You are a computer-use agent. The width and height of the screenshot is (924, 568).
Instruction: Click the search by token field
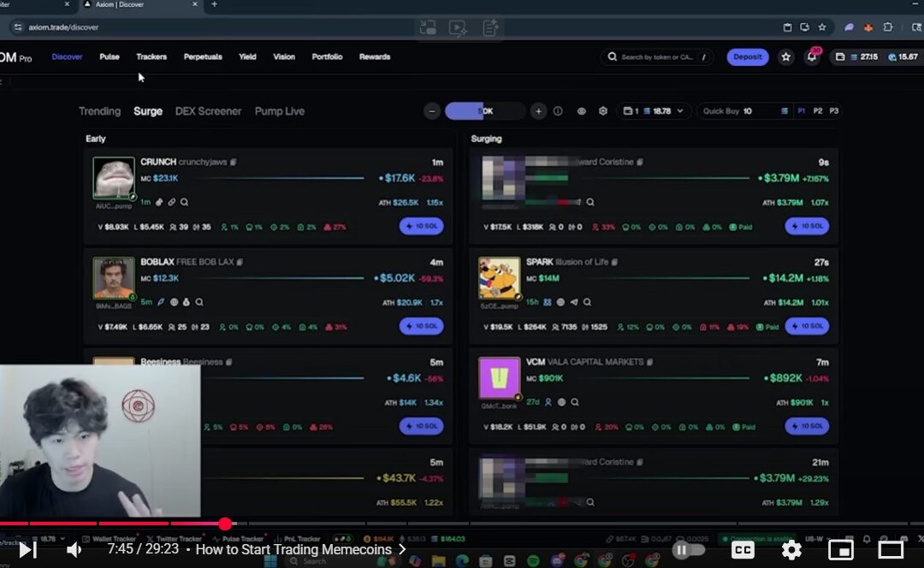click(657, 56)
